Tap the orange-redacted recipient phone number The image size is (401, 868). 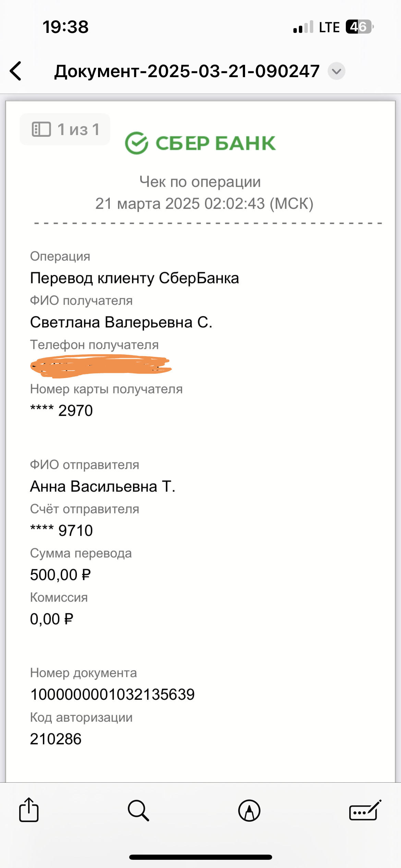pos(101,367)
